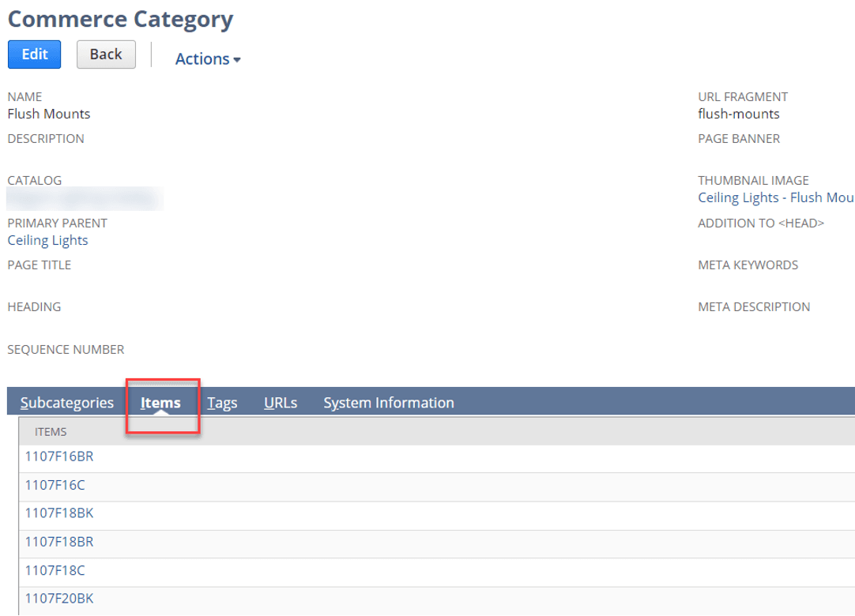The width and height of the screenshot is (855, 616).
Task: Click the PAGE BANNER field label
Action: [739, 138]
